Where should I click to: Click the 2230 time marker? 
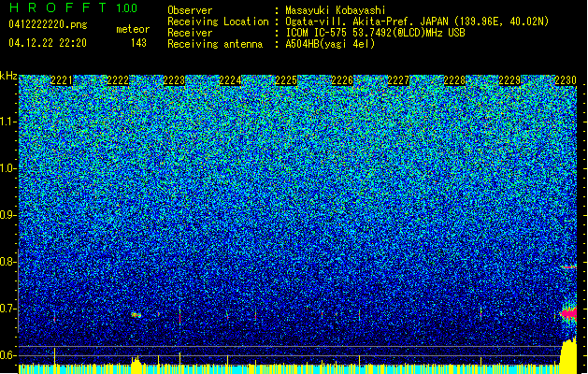click(566, 80)
